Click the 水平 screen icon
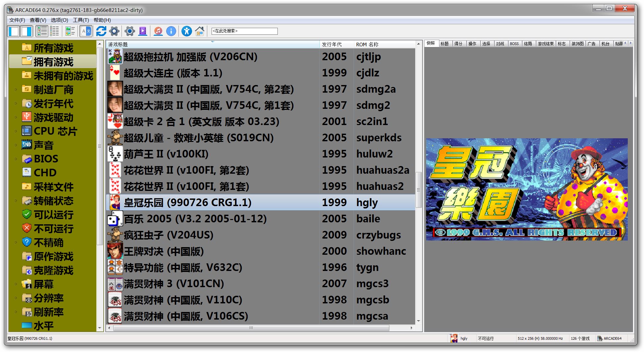Image resolution: width=644 pixels, height=352 pixels. tap(26, 325)
